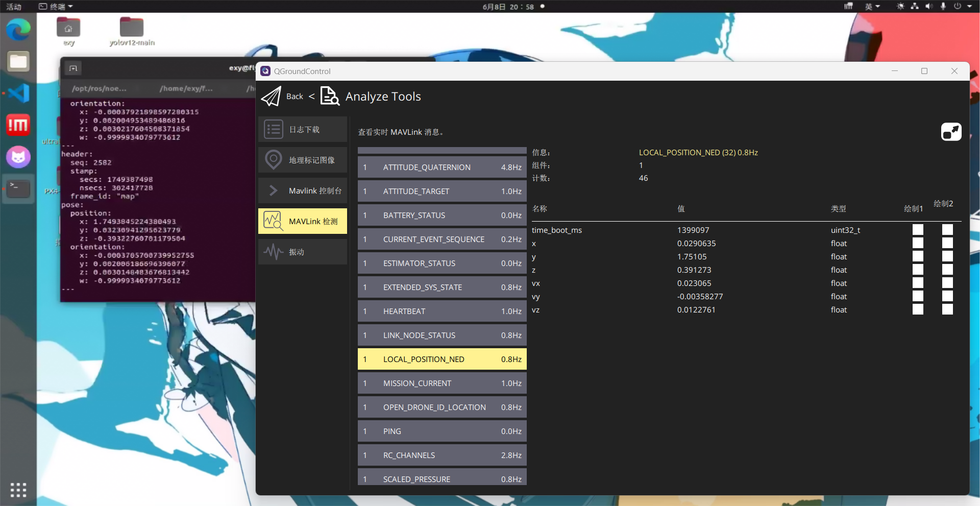
Task: Click the time_boot_ms value 1399097
Action: tap(693, 230)
